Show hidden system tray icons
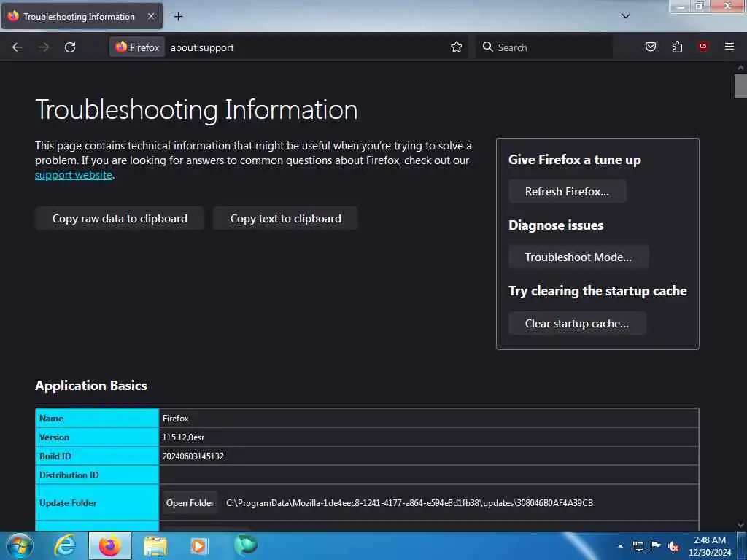 620,546
